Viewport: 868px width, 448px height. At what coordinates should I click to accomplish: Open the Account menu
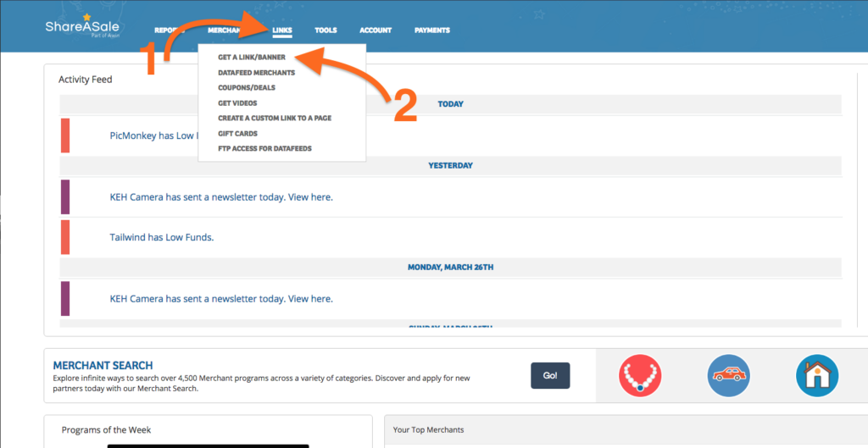click(x=376, y=30)
